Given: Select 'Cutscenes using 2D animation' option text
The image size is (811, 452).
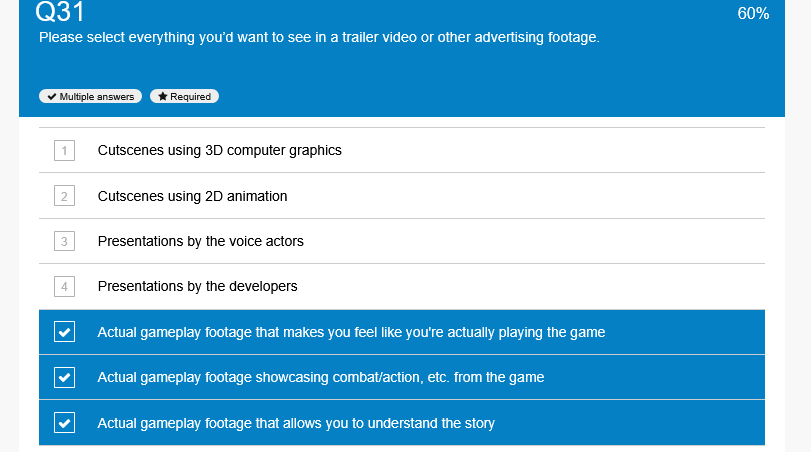Looking at the screenshot, I should (192, 196).
